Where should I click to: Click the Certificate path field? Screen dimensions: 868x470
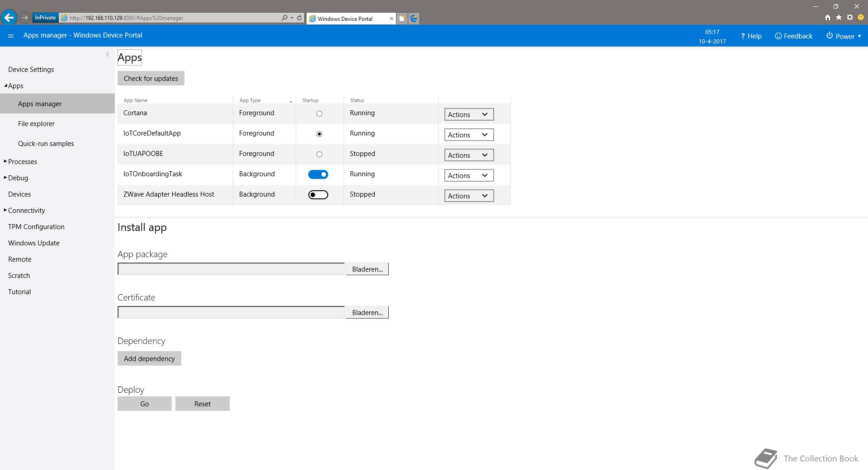click(x=231, y=312)
